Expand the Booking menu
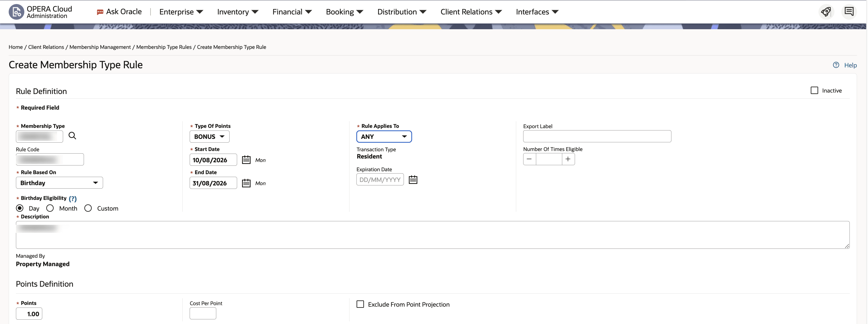868x324 pixels. 344,12
